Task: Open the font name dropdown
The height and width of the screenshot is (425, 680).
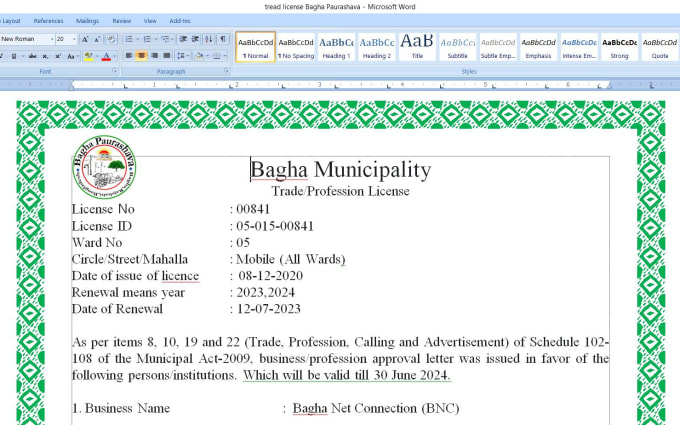Action: tap(52, 39)
